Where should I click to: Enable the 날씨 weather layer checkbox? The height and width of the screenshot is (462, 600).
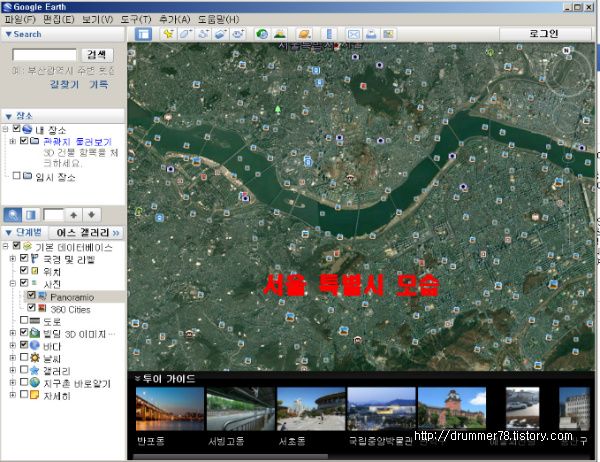click(x=24, y=357)
